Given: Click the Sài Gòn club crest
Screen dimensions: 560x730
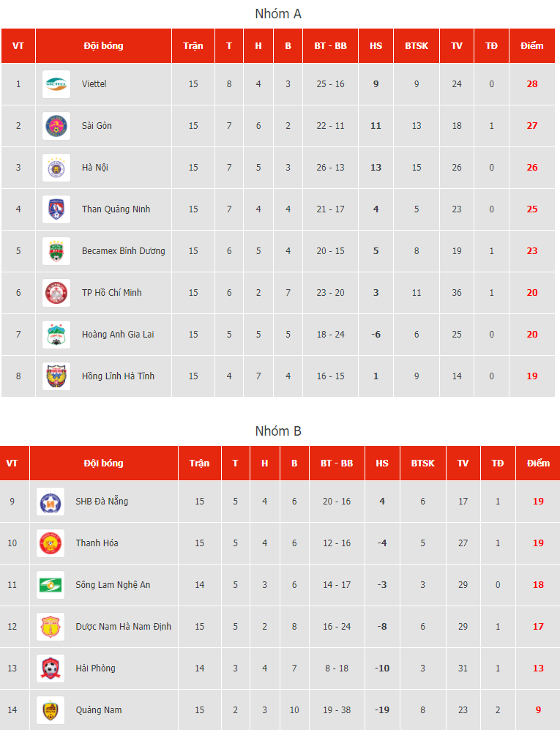Looking at the screenshot, I should tap(56, 126).
